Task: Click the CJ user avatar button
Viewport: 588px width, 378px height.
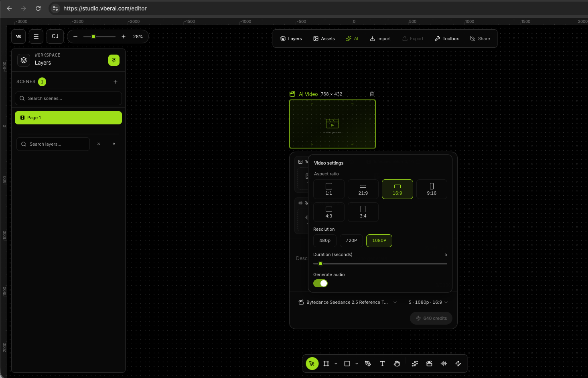Action: pos(55,37)
